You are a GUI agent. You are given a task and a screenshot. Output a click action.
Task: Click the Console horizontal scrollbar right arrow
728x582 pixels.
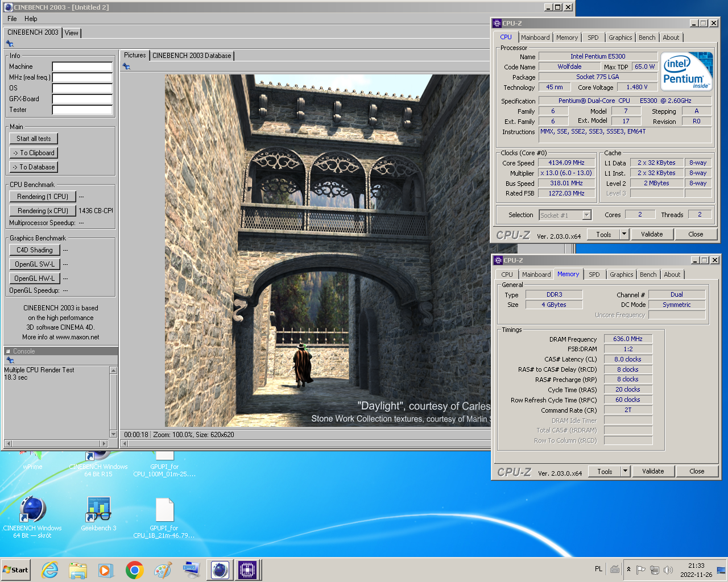[104, 443]
